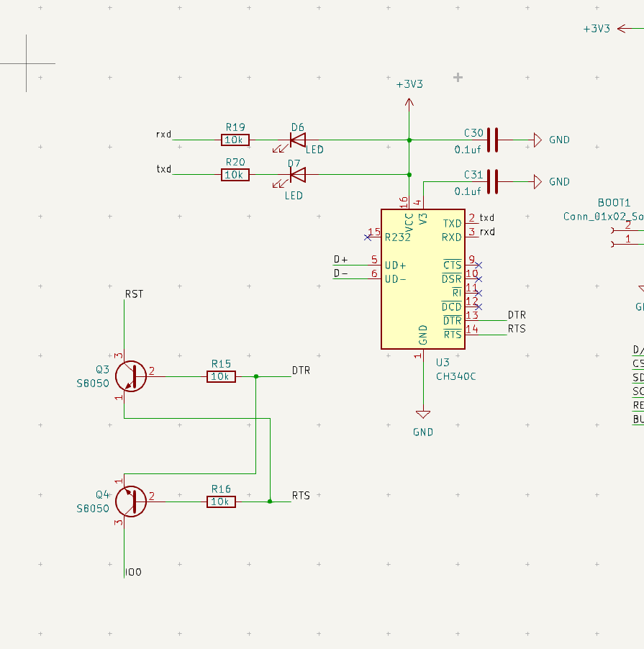Click the D7 LED diode symbol

pyautogui.click(x=296, y=175)
